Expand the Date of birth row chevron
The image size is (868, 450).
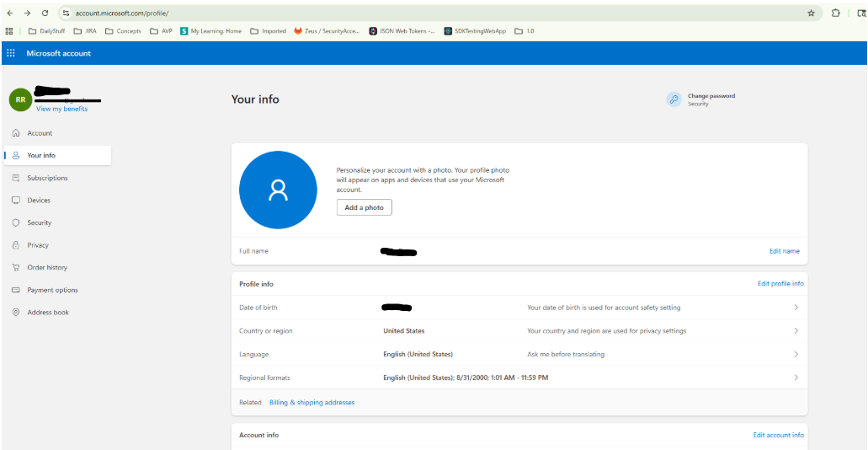796,307
